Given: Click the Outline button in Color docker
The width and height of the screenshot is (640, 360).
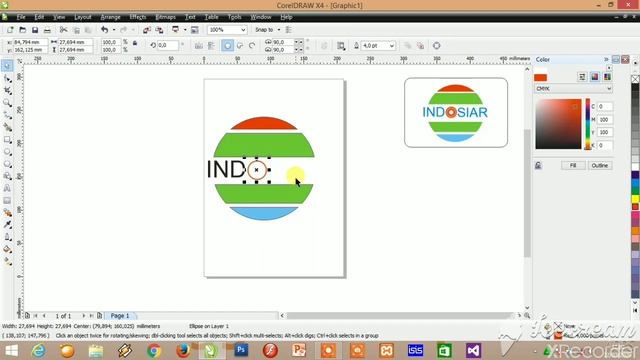Looking at the screenshot, I should pyautogui.click(x=600, y=165).
